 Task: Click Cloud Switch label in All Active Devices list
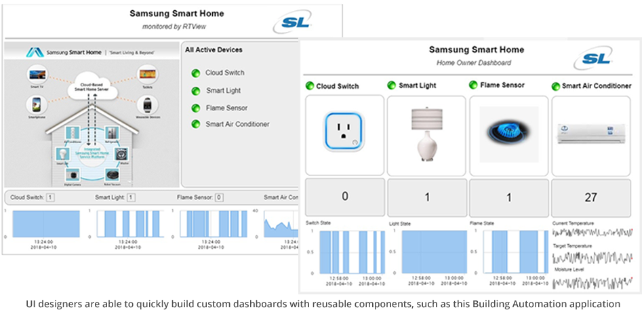tap(224, 73)
